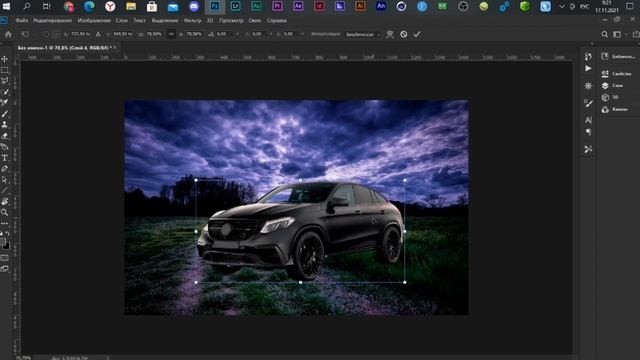Select the Zoom tool in left toolbar
The image size is (640, 360).
4,212
